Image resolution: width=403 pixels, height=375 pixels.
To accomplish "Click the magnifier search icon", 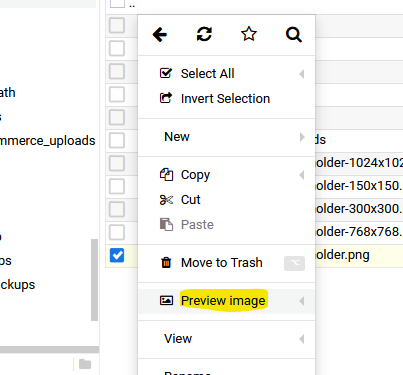I will tap(294, 35).
